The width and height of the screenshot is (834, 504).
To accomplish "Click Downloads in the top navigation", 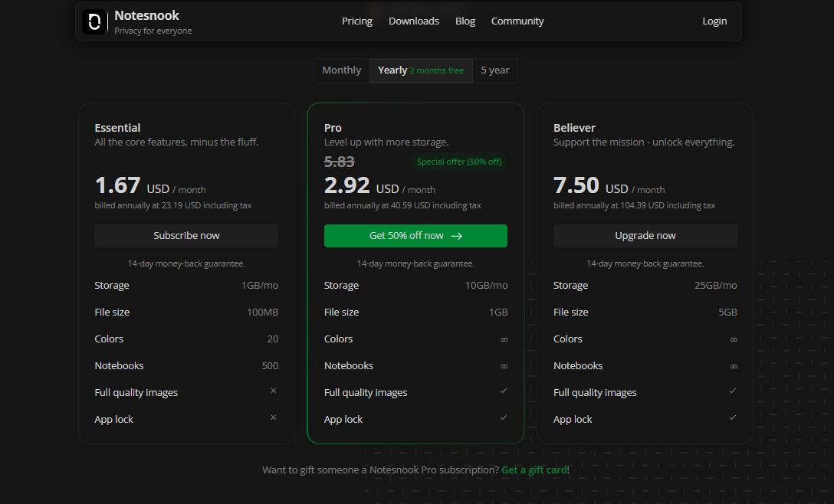I will 414,21.
